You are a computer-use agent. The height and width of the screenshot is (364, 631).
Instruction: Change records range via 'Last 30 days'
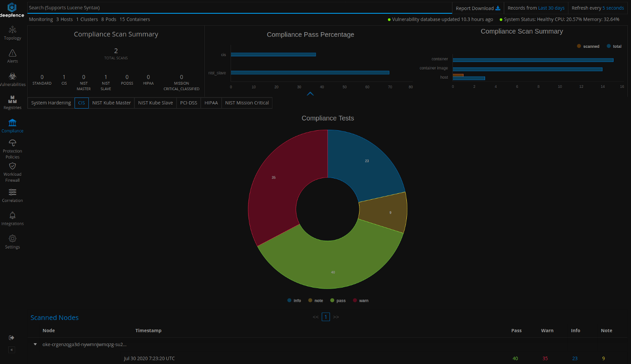point(552,8)
